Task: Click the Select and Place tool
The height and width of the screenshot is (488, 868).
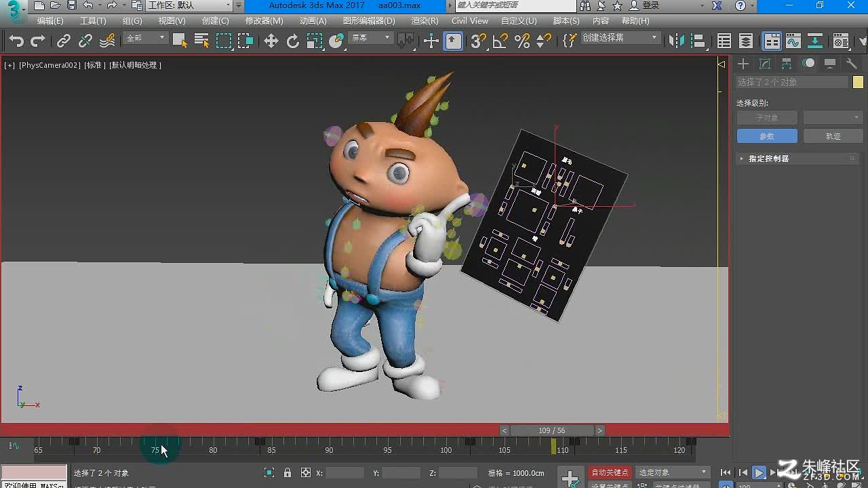Action: 336,41
